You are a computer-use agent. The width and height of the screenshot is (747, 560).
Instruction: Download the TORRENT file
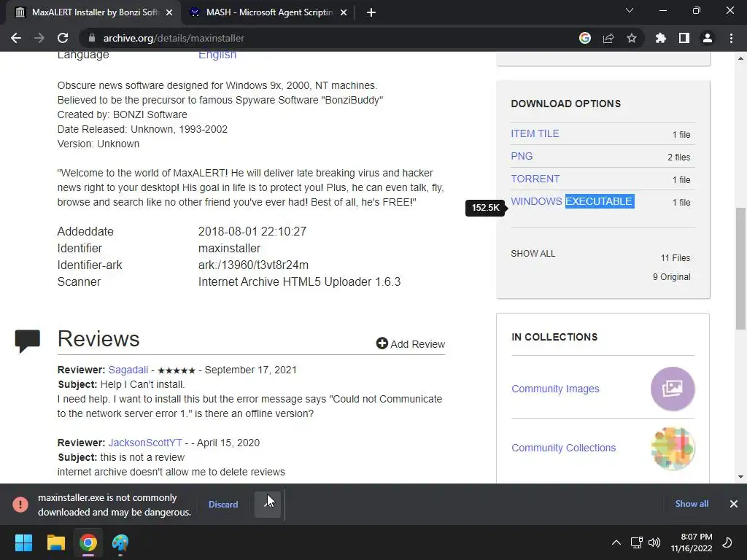click(x=535, y=179)
